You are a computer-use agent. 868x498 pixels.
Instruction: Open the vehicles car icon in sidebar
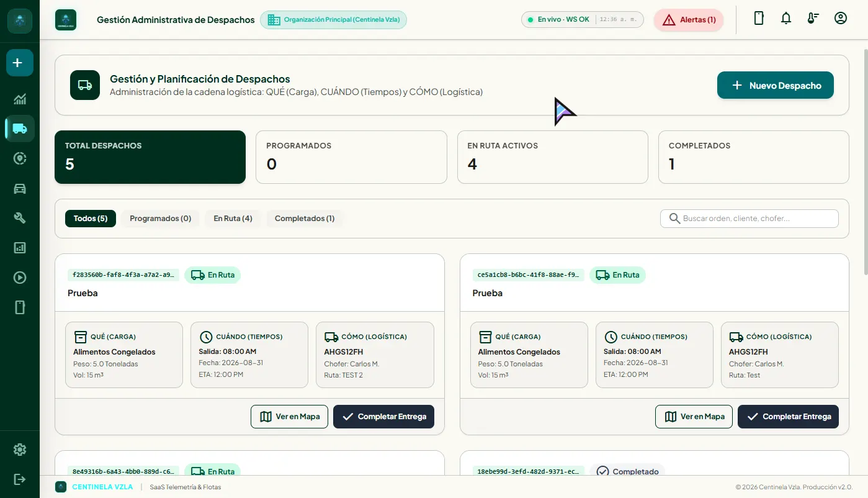point(20,188)
